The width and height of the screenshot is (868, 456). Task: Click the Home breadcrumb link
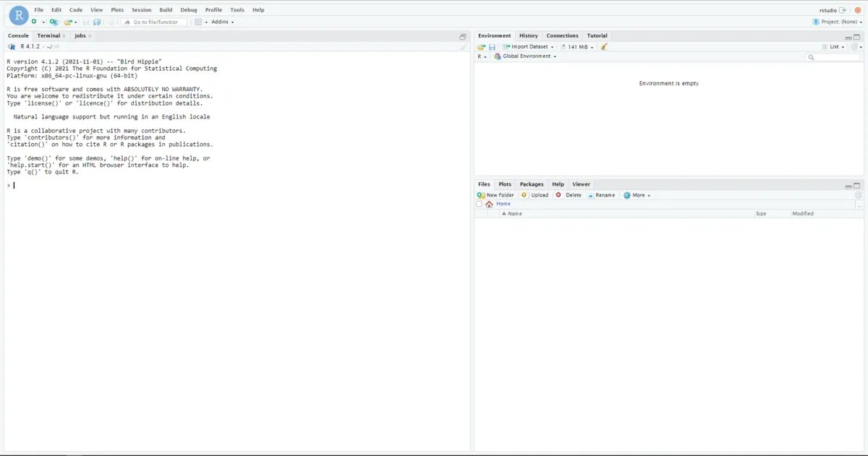(503, 204)
